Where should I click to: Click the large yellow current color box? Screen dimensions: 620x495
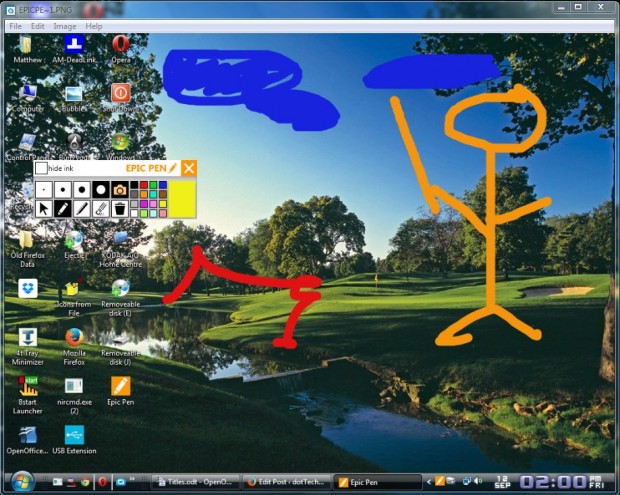(x=183, y=199)
